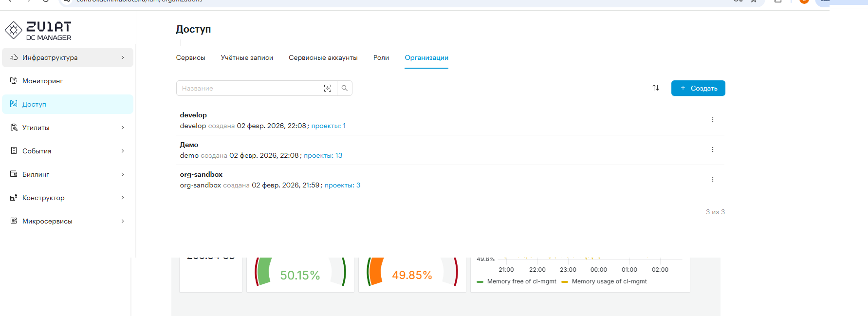Expand the События sidebar section
Viewport: 868px width, 316px height.
point(68,151)
